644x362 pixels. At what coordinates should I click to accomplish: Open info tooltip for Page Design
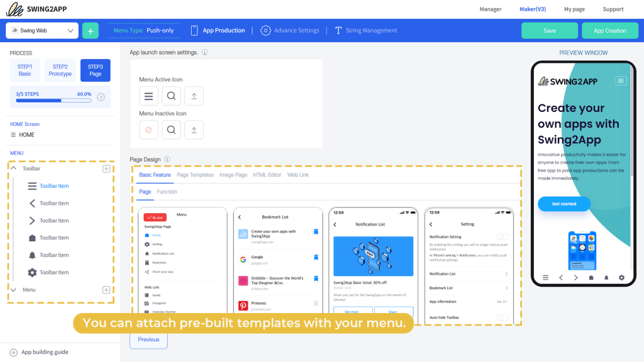tap(167, 160)
